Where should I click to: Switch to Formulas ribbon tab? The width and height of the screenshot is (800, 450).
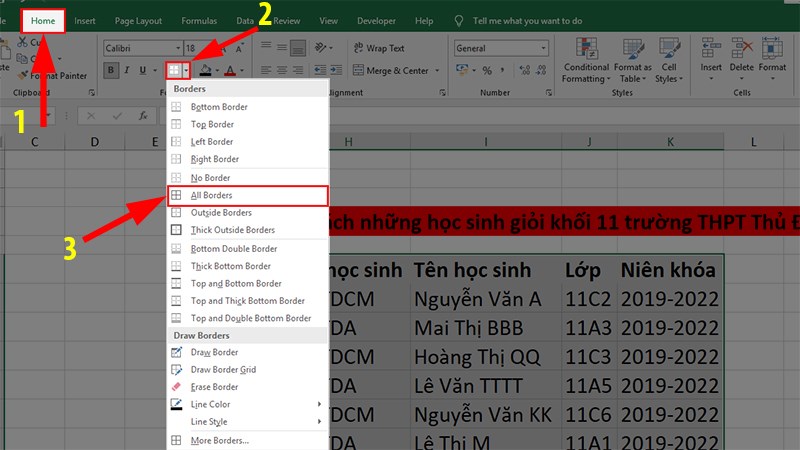click(199, 21)
